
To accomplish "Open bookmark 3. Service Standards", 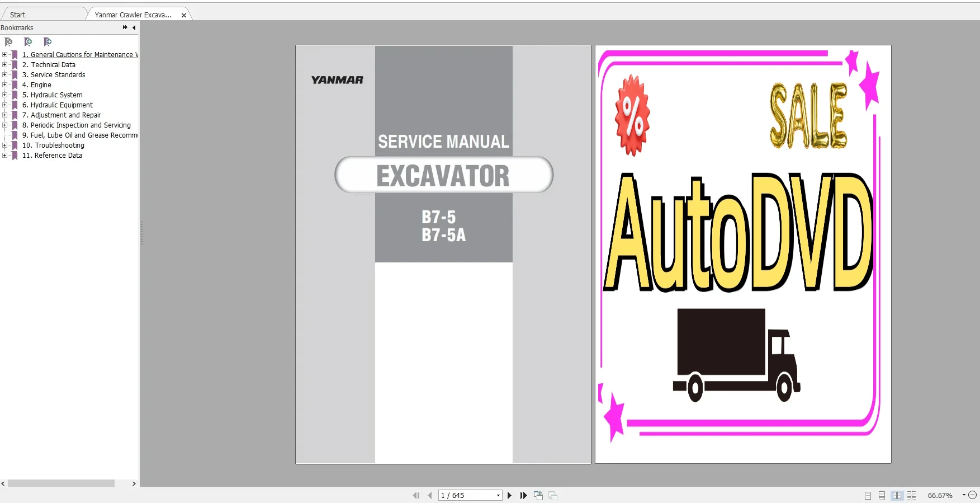I will [54, 75].
